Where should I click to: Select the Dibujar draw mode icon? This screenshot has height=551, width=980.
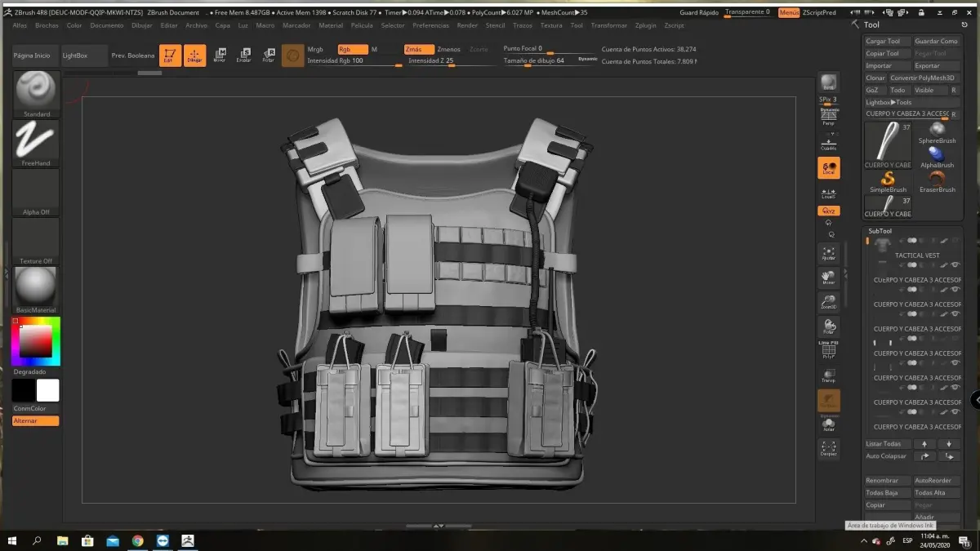pyautogui.click(x=194, y=56)
